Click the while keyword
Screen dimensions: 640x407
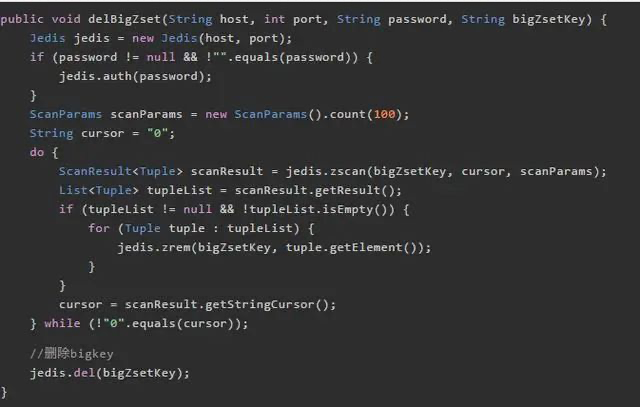tap(62, 323)
